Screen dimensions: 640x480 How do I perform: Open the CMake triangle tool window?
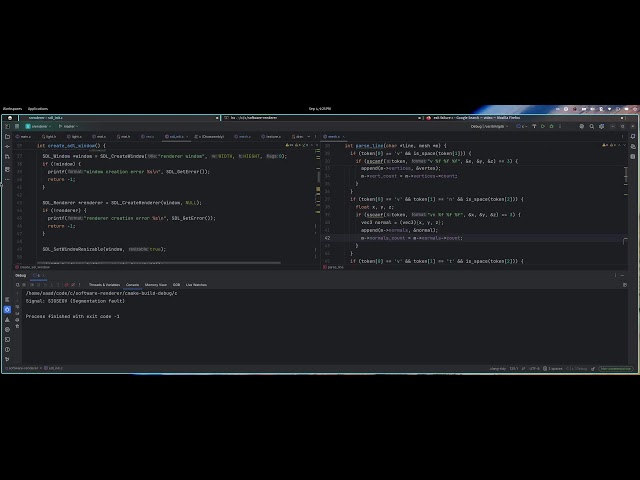[x=7, y=320]
